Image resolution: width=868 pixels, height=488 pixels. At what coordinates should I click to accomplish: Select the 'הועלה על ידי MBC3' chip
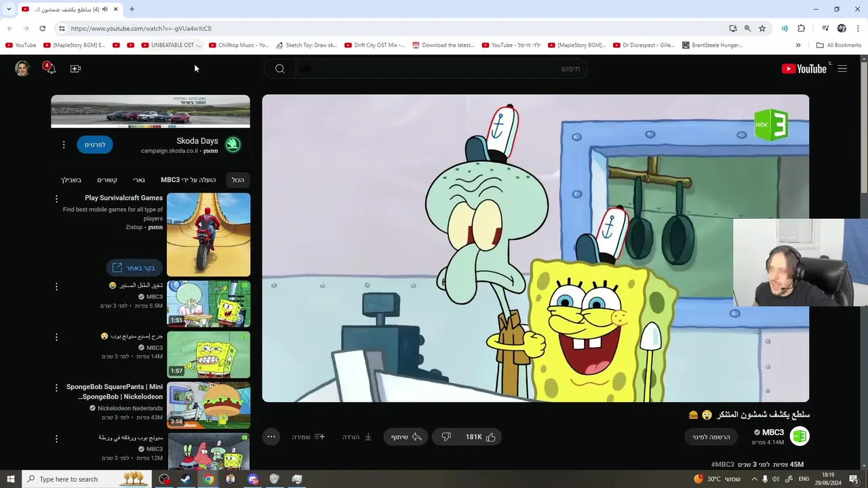[188, 180]
